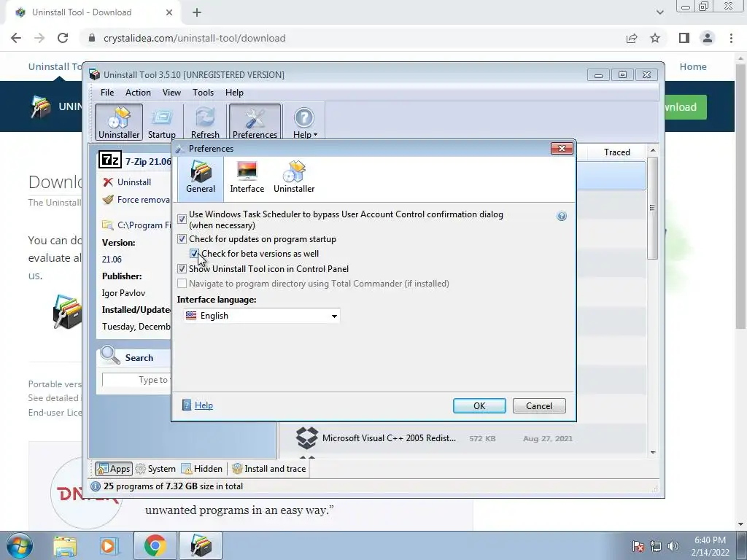The width and height of the screenshot is (747, 560).
Task: Open a new Chrome tab
Action: tap(197, 13)
